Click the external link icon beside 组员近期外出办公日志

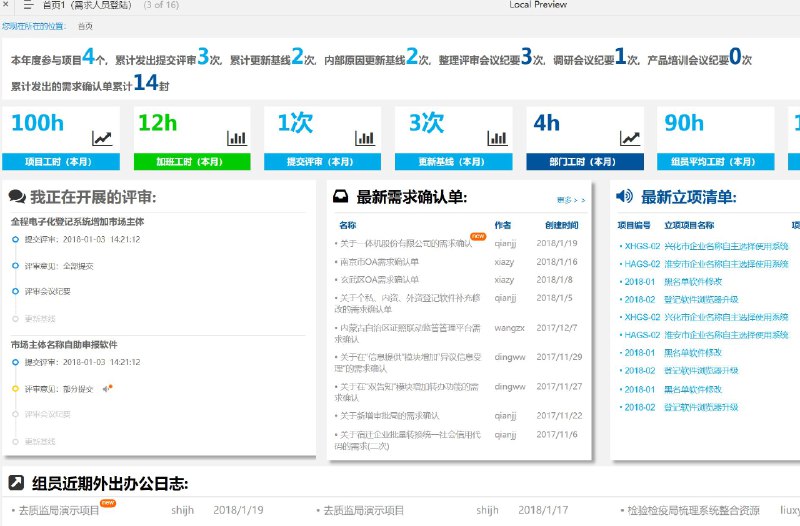click(x=16, y=483)
